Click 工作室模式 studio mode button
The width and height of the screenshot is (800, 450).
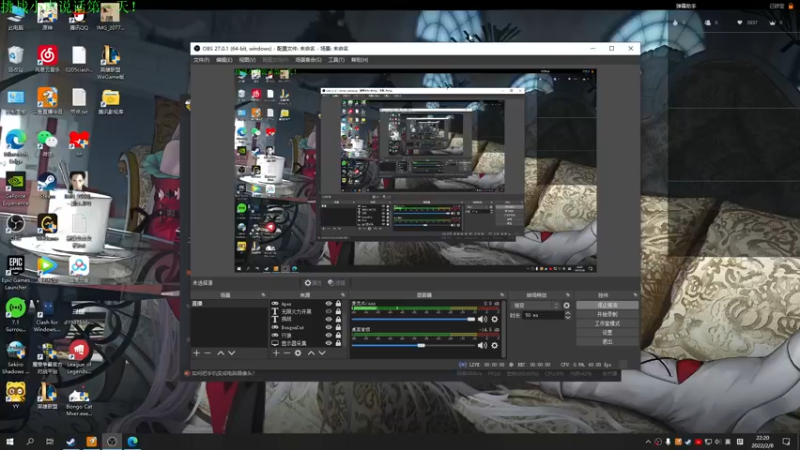(x=607, y=323)
